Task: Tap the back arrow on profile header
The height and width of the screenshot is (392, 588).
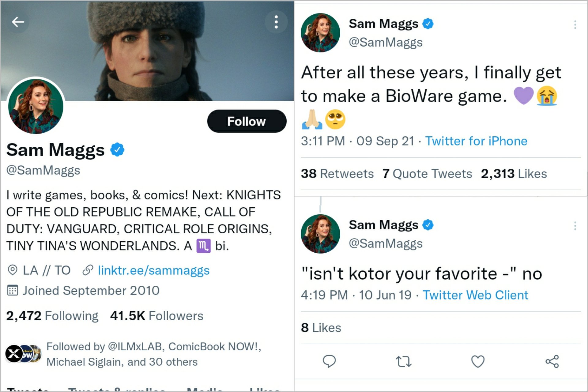Action: [18, 22]
